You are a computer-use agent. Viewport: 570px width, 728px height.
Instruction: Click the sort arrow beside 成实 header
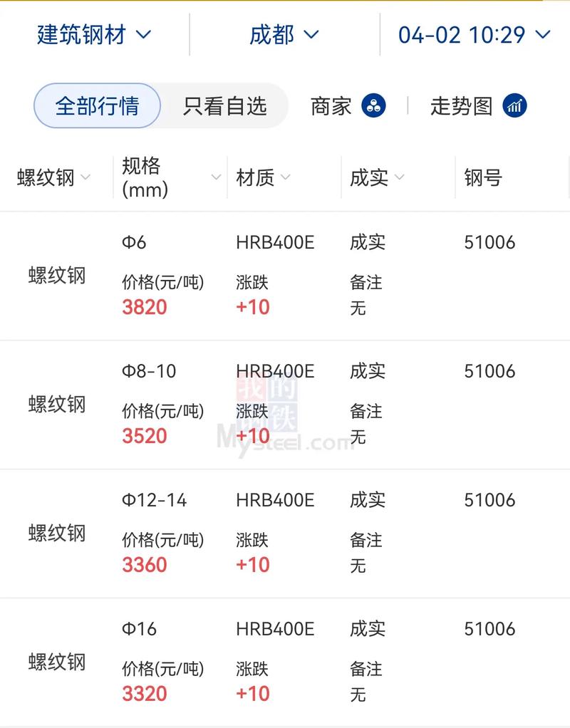pos(400,177)
